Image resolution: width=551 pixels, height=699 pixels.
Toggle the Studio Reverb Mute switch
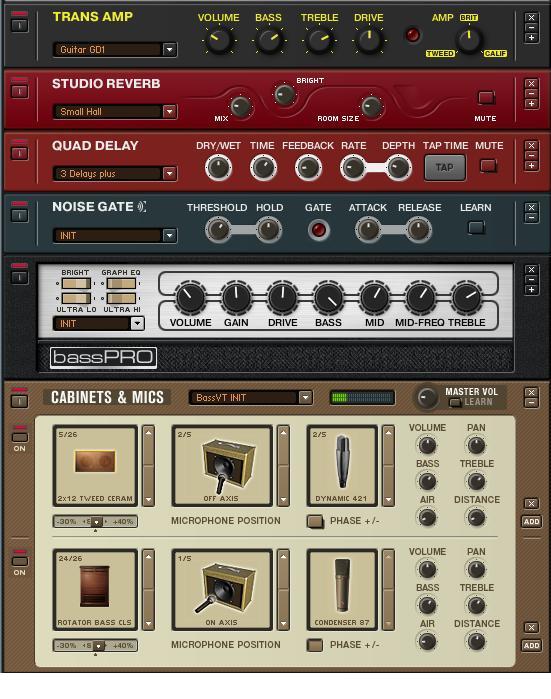486,97
